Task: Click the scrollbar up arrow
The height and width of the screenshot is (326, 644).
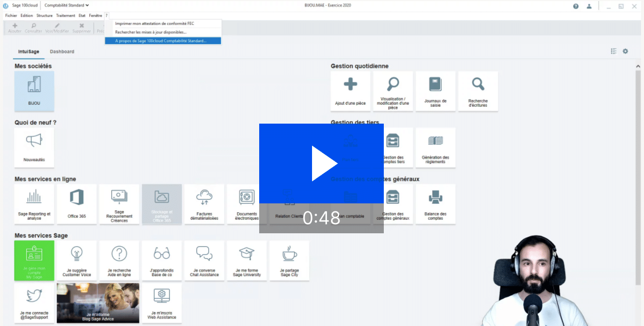Action: coord(638,66)
